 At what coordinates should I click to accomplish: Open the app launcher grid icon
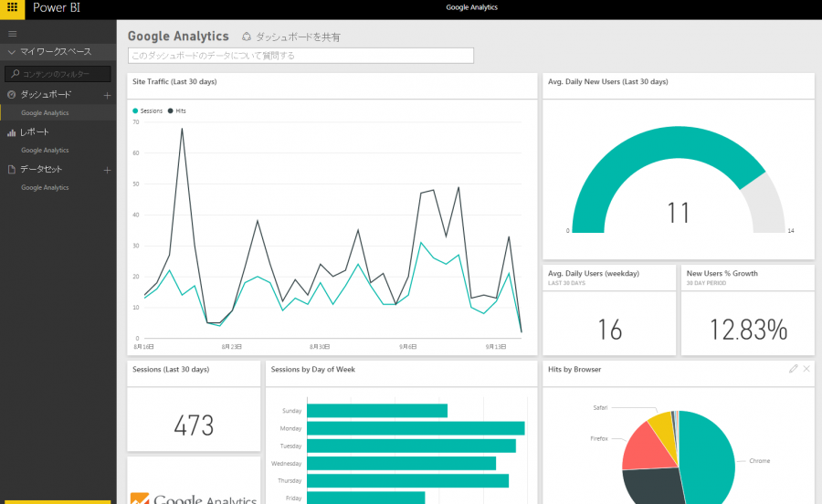coord(12,8)
